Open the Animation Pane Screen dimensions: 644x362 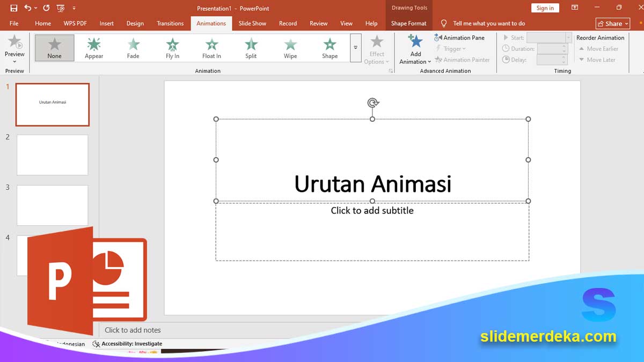[460, 38]
